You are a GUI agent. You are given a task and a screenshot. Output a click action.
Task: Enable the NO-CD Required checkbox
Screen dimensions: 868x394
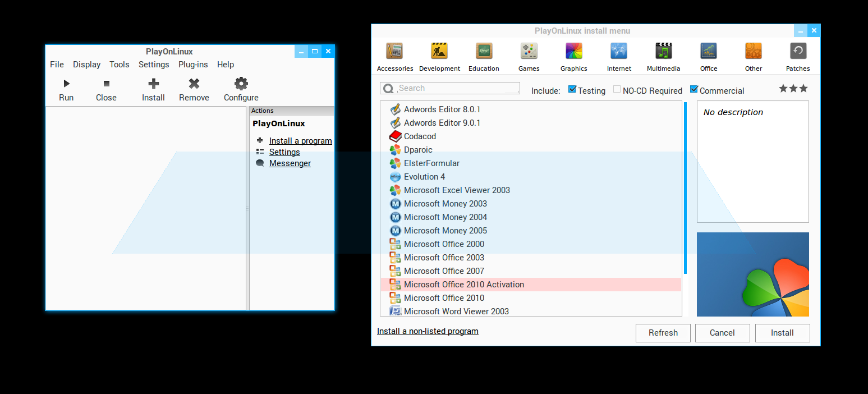click(x=617, y=89)
